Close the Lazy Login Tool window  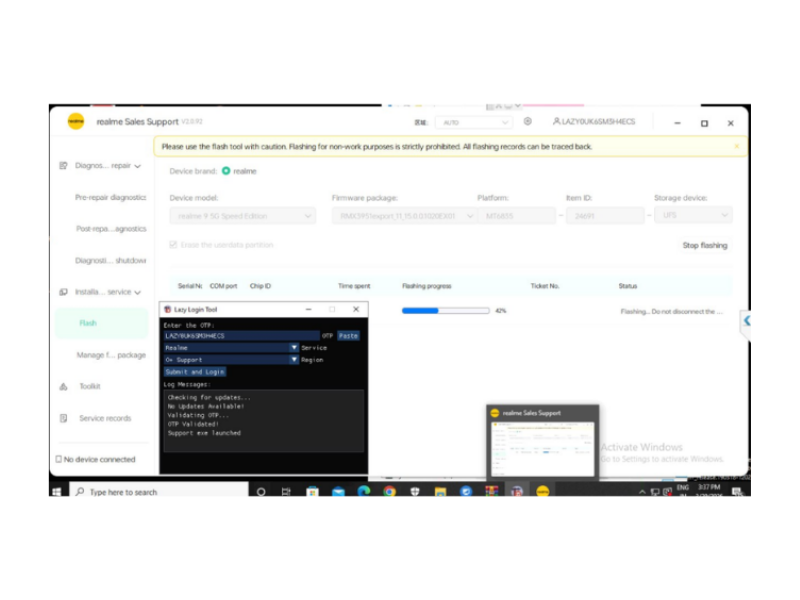pyautogui.click(x=356, y=309)
